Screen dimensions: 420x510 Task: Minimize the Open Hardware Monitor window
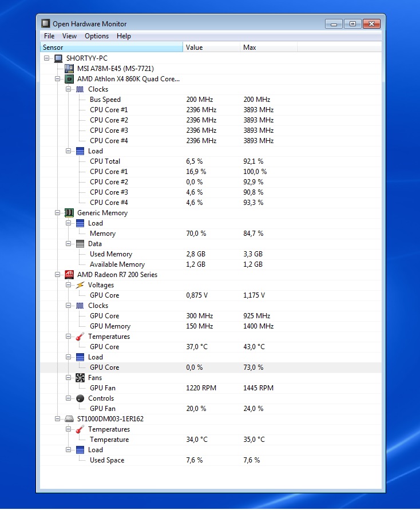[334, 23]
